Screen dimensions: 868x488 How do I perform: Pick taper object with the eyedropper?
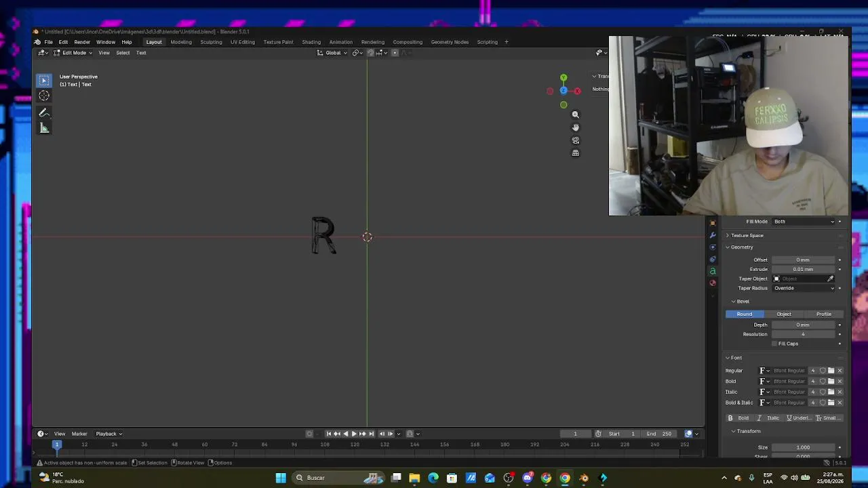tap(830, 279)
